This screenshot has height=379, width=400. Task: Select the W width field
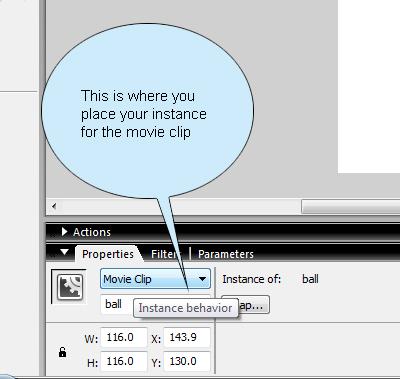point(124,337)
